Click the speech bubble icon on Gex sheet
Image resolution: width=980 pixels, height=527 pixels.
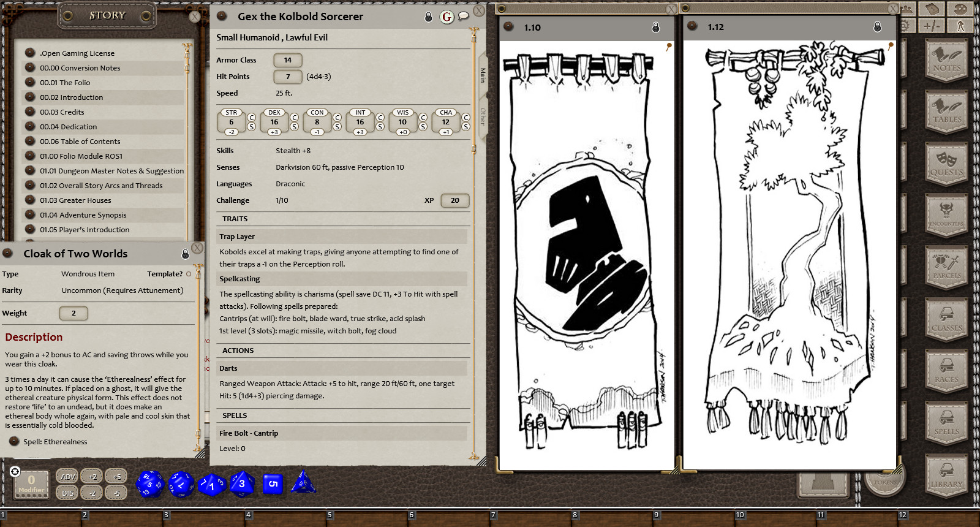tap(464, 16)
